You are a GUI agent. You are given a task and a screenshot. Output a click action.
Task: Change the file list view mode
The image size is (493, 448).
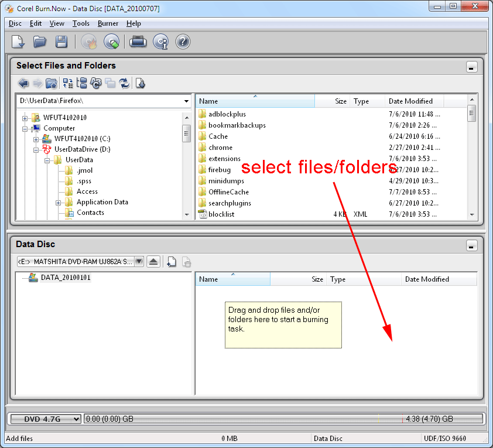(67, 83)
